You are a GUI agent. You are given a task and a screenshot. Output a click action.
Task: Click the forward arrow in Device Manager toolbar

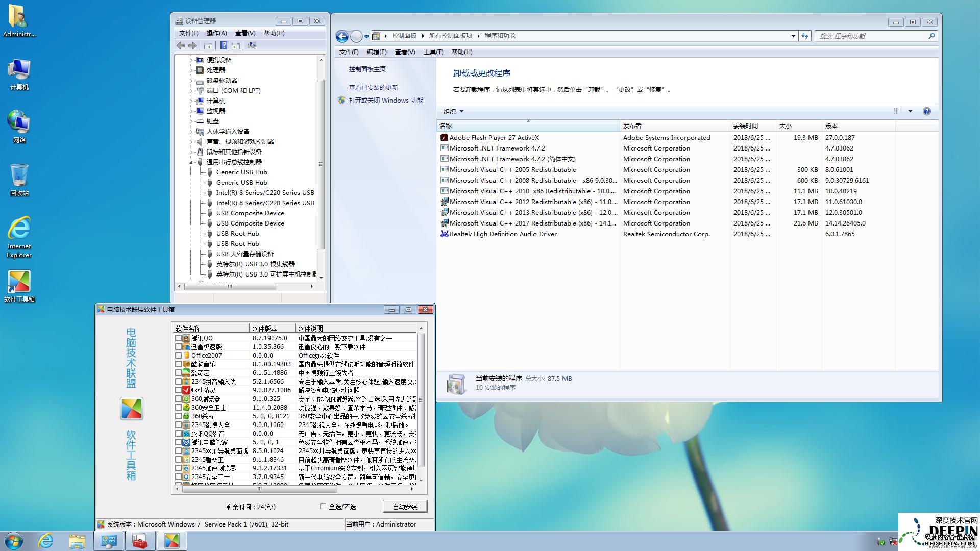click(x=192, y=46)
